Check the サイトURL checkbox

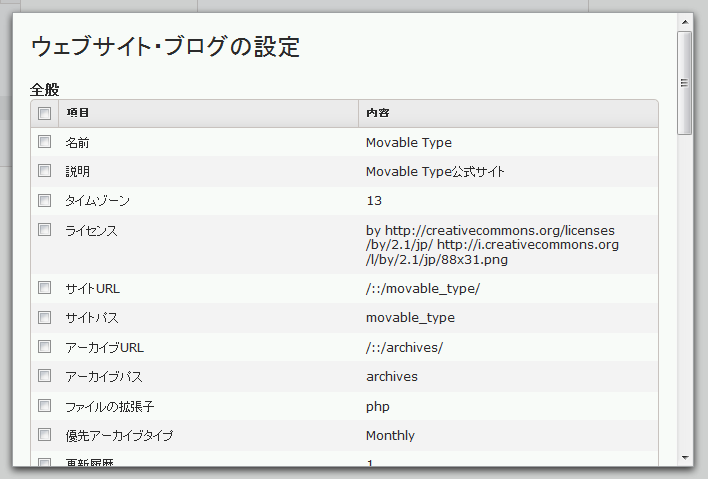44,288
